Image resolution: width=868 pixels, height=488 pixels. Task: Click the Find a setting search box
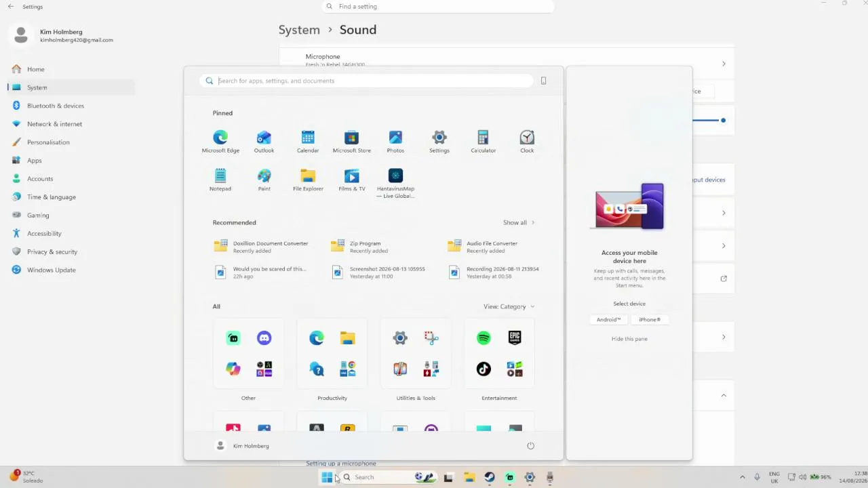[x=438, y=7]
